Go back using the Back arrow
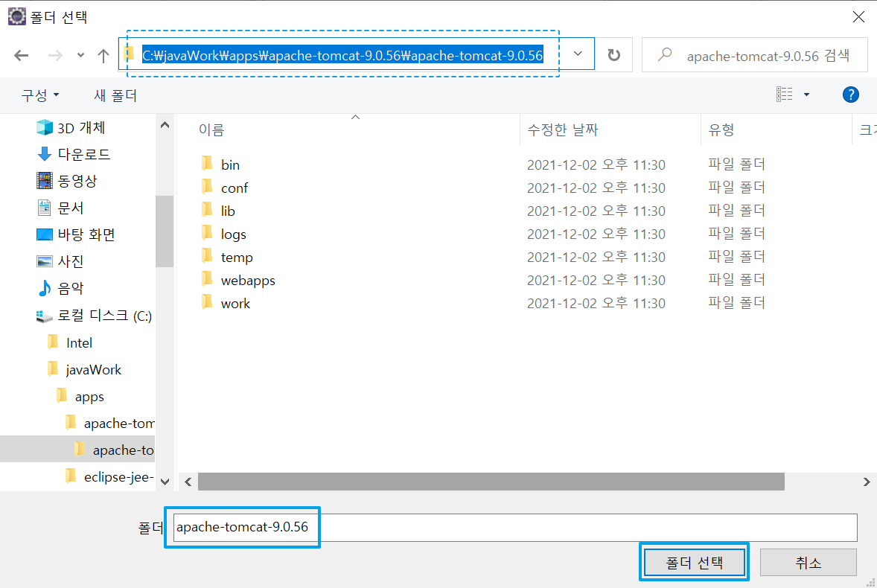The width and height of the screenshot is (877, 588). (x=22, y=55)
